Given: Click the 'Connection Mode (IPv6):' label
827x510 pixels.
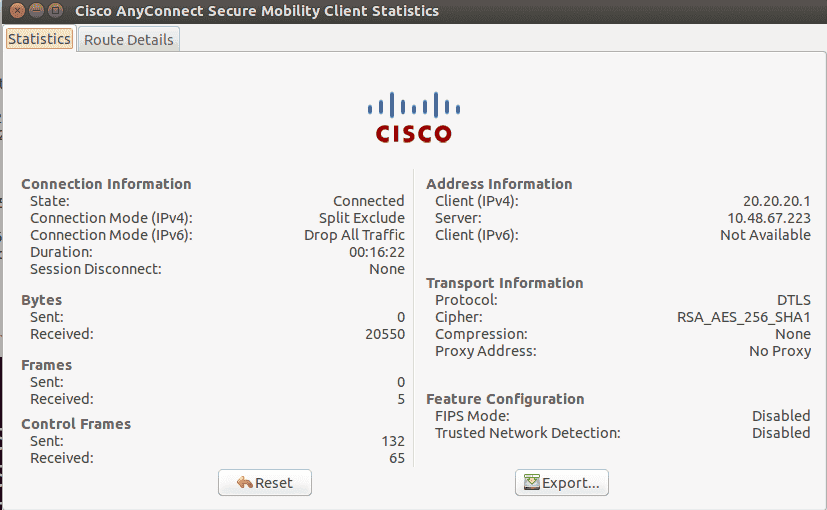Looking at the screenshot, I should [111, 235].
